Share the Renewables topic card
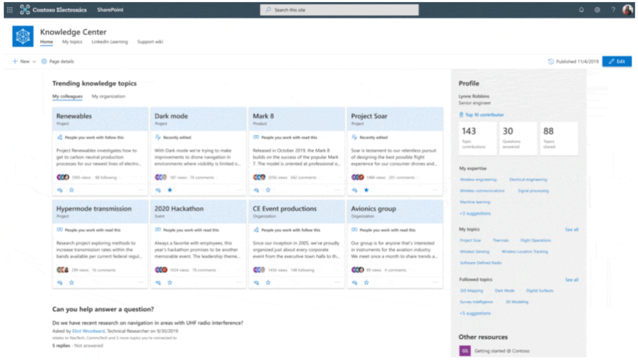The image size is (638, 364). [x=60, y=190]
